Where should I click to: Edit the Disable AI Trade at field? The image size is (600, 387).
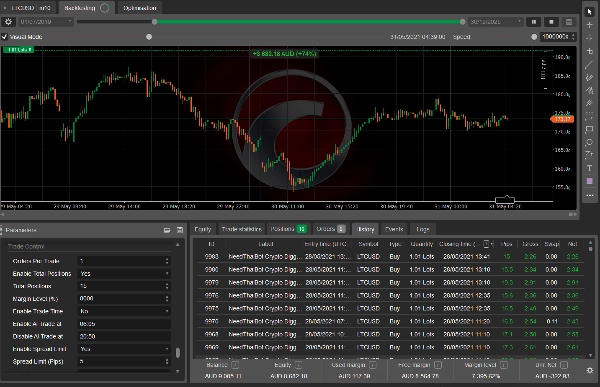pos(124,336)
